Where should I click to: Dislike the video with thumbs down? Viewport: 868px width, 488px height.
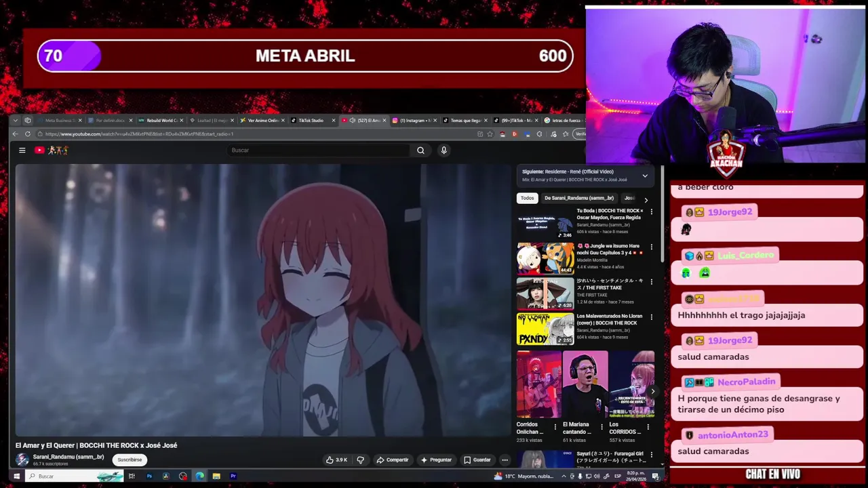(361, 460)
